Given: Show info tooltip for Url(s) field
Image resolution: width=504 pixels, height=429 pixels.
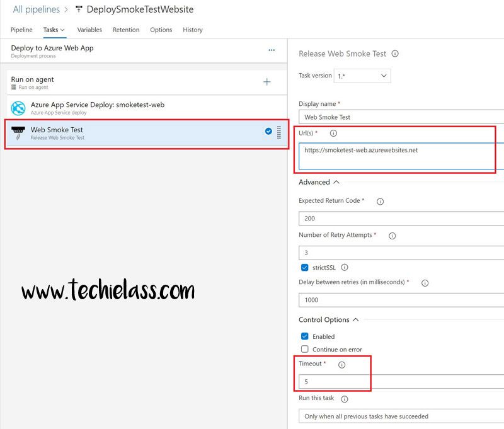Looking at the screenshot, I should pyautogui.click(x=333, y=133).
